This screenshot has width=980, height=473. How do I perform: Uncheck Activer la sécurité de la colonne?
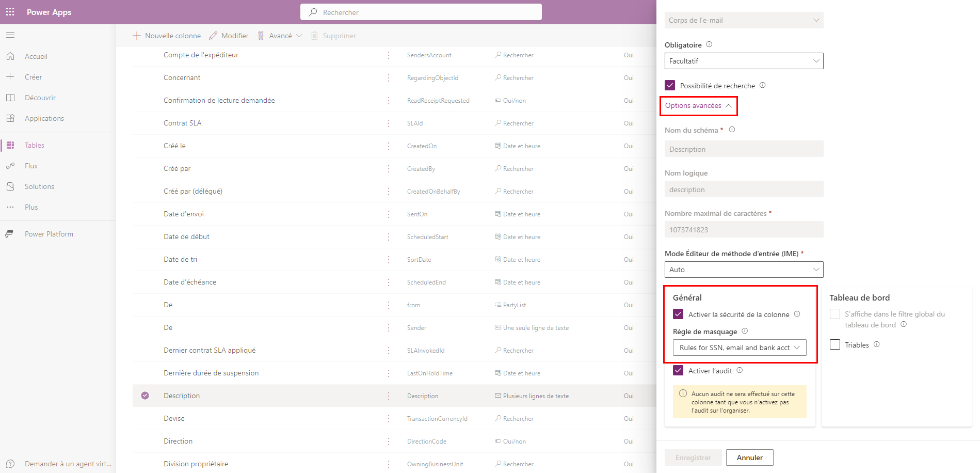point(678,314)
